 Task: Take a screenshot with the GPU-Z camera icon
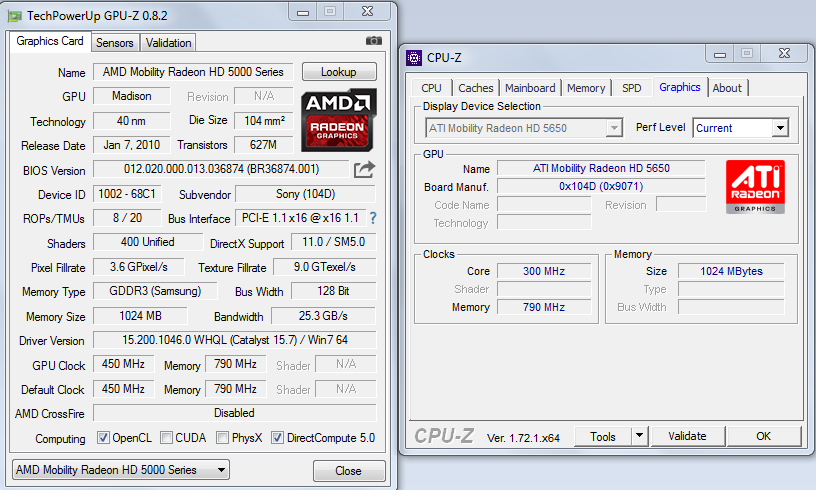pos(374,41)
